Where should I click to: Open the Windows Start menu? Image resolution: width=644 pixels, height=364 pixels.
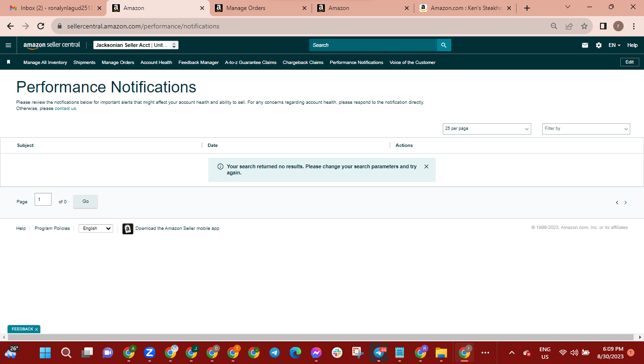tap(45, 353)
